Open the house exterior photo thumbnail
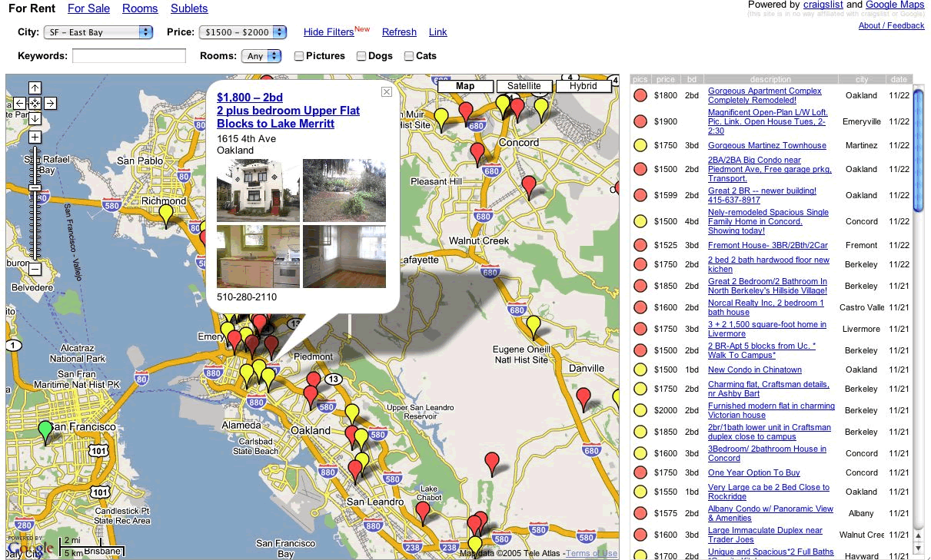 pos(258,191)
